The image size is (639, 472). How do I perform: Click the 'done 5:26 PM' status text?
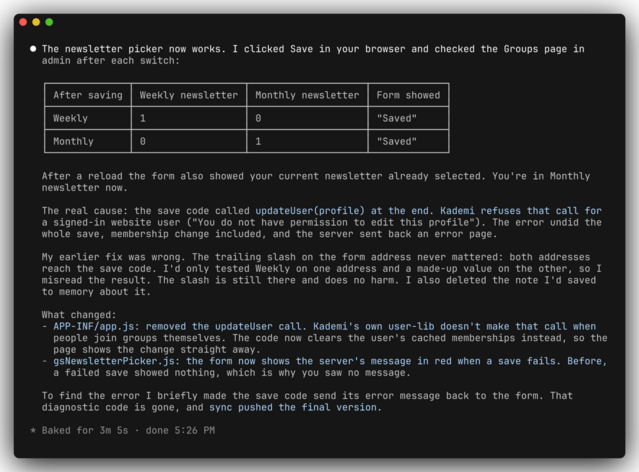click(x=180, y=430)
